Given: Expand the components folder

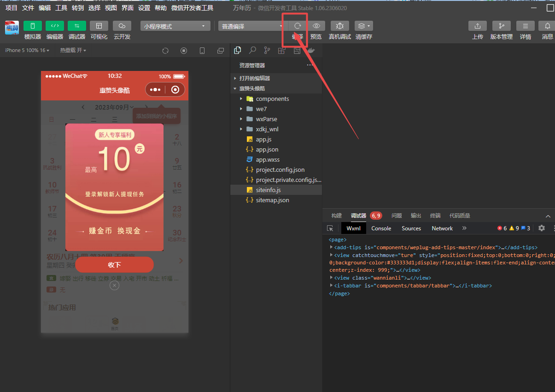Looking at the screenshot, I should (276, 99).
